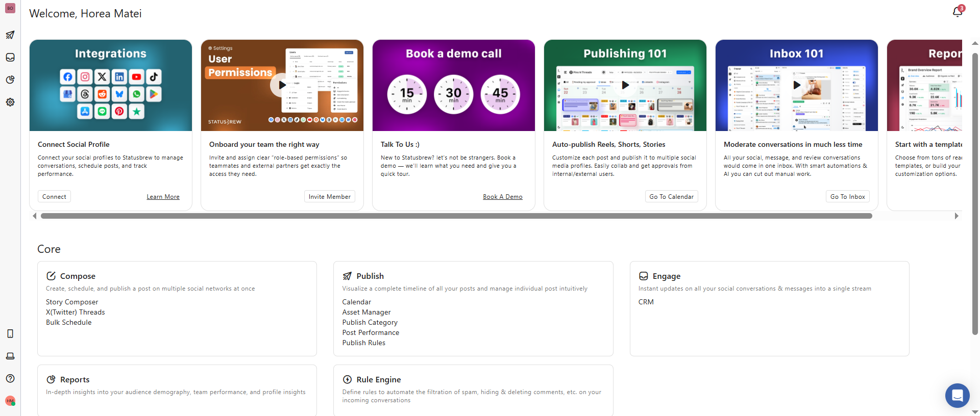
Task: Open the user profile avatar in sidebar
Action: tap(10, 401)
